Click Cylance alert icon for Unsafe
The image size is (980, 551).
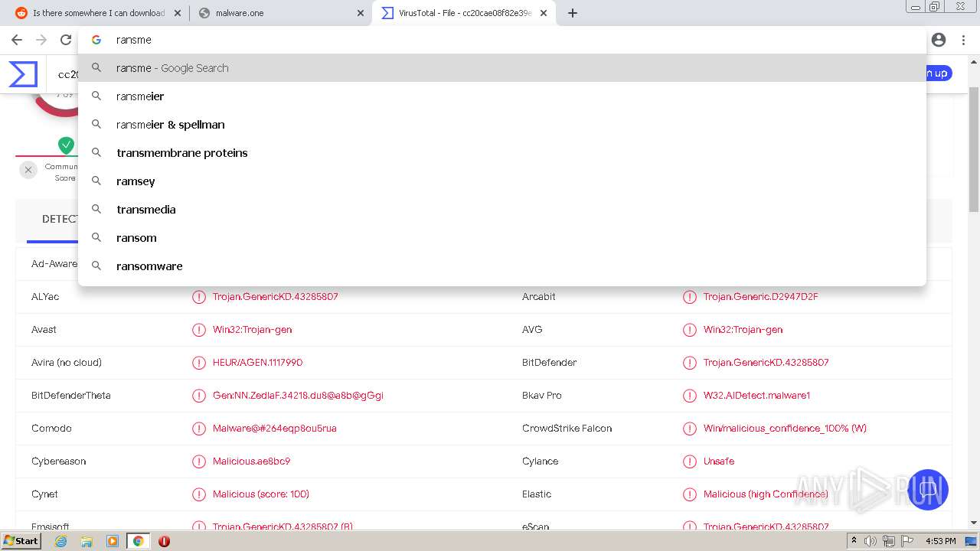click(690, 461)
